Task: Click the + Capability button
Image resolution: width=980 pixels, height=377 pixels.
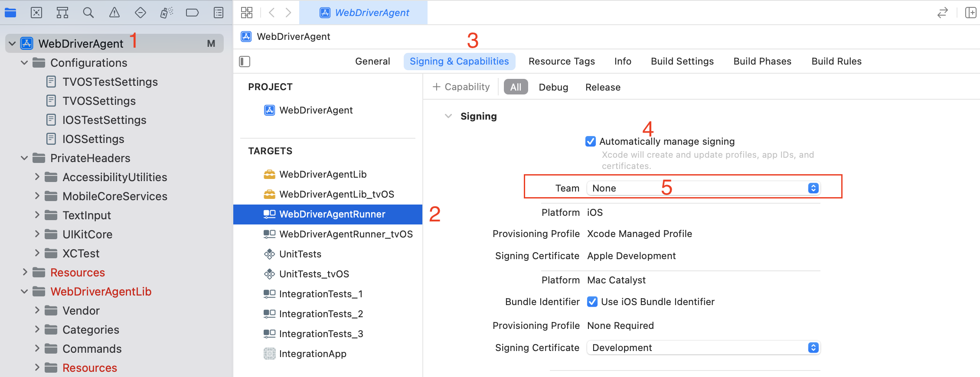Action: click(461, 87)
